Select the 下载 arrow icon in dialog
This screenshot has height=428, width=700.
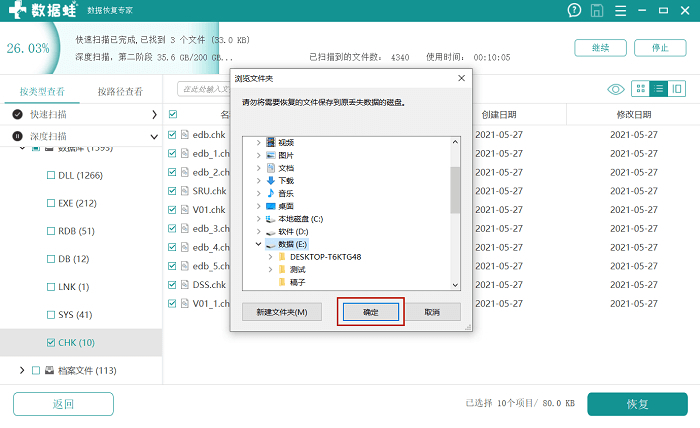click(271, 180)
